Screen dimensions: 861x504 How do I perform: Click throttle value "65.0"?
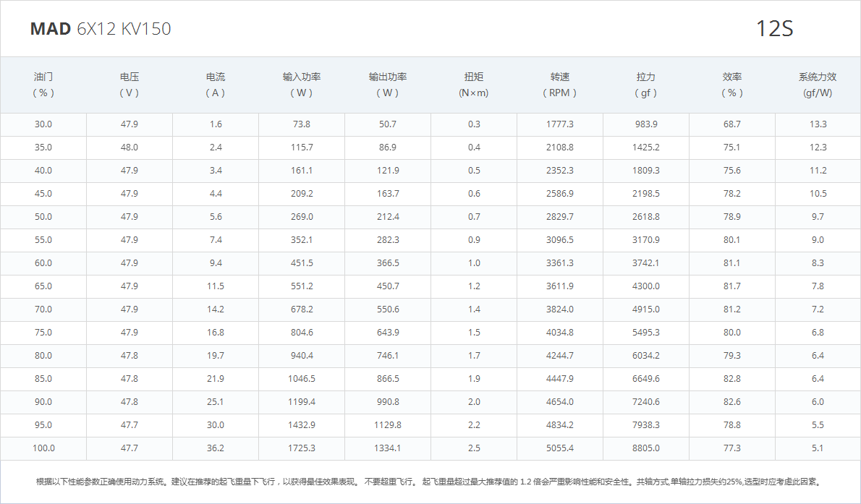click(43, 286)
